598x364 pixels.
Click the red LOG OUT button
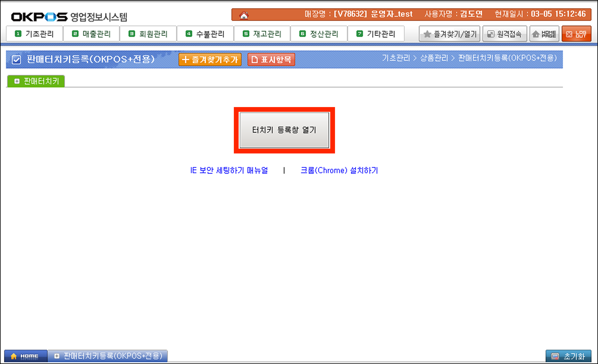point(576,34)
